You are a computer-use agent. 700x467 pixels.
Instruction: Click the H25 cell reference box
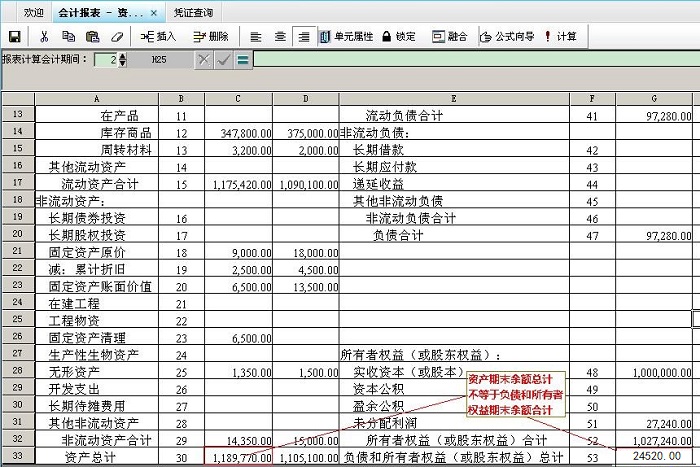pos(159,60)
